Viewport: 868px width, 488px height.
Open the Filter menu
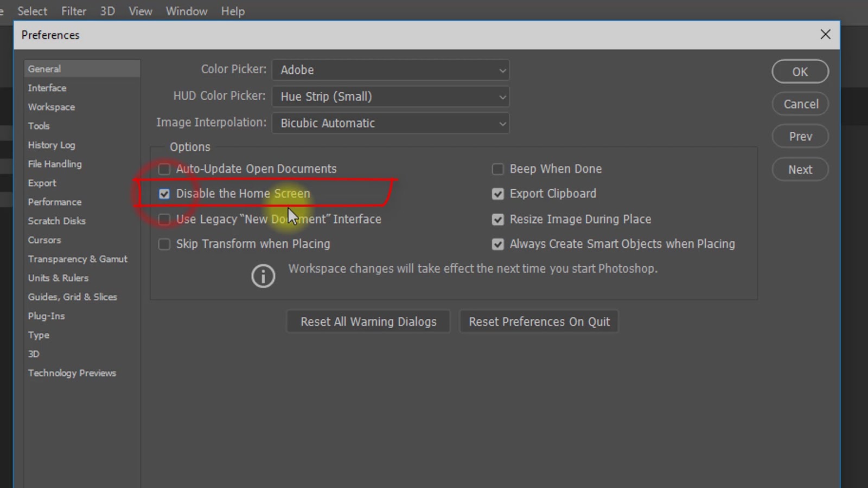point(74,11)
